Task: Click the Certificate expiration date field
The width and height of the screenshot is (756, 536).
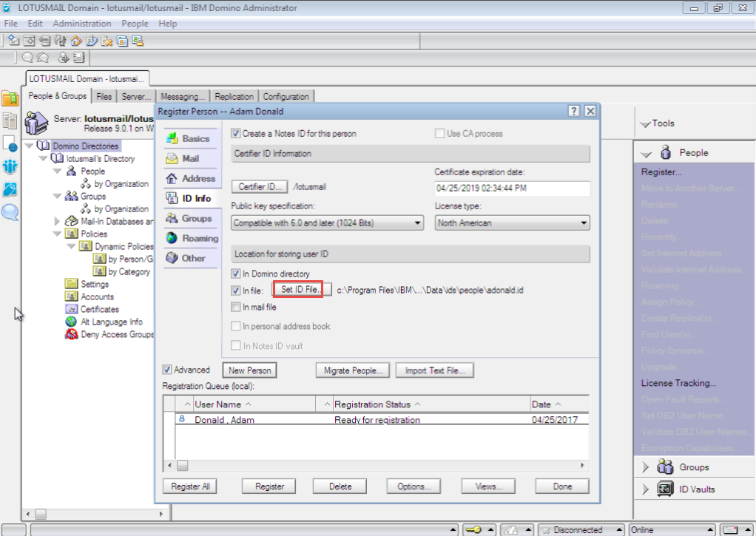Action: point(512,189)
